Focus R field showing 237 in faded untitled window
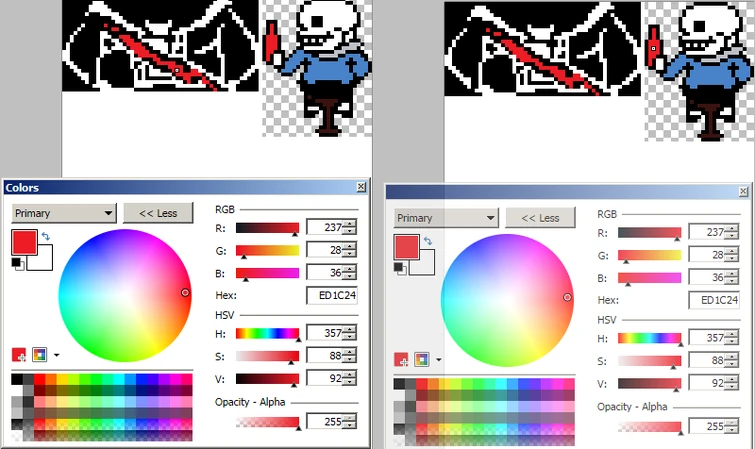This screenshot has width=755, height=449. point(707,232)
